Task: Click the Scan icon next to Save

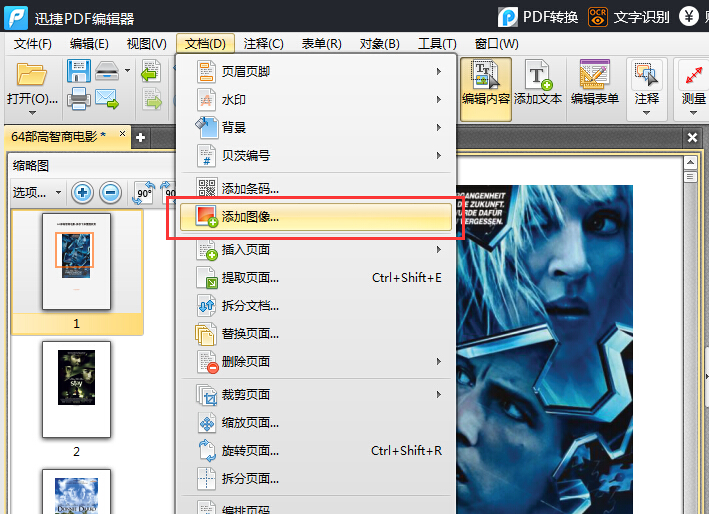Action: (x=107, y=71)
